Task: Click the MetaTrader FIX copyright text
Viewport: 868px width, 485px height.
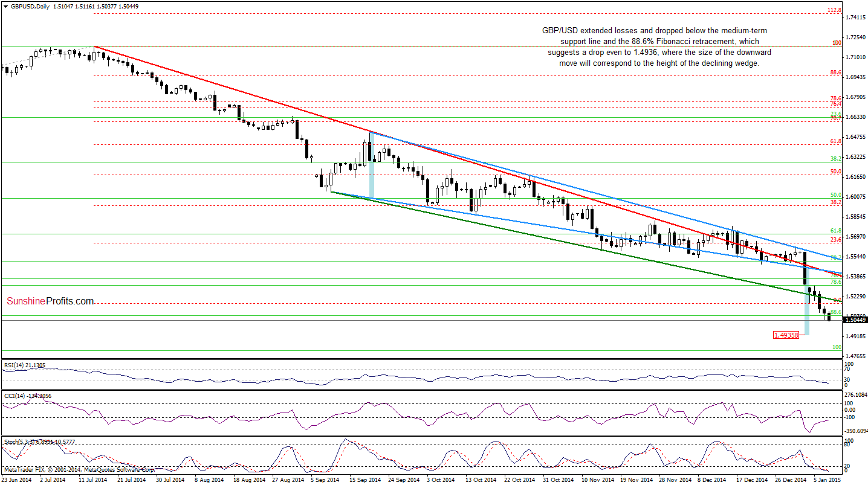Action: coord(79,469)
